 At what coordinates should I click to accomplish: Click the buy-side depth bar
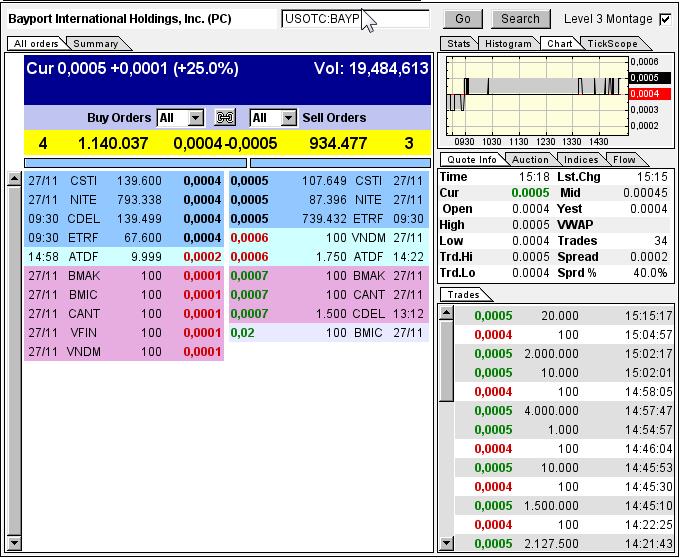pyautogui.click(x=135, y=163)
